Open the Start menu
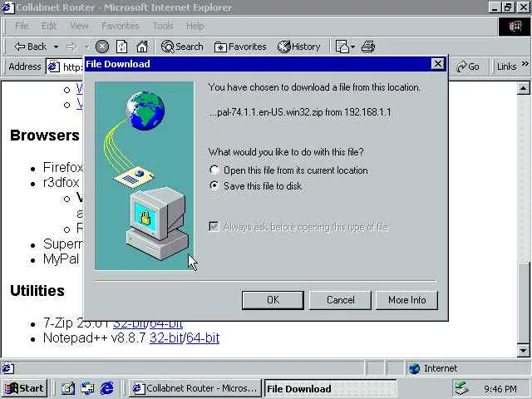The height and width of the screenshot is (399, 532). (x=24, y=388)
